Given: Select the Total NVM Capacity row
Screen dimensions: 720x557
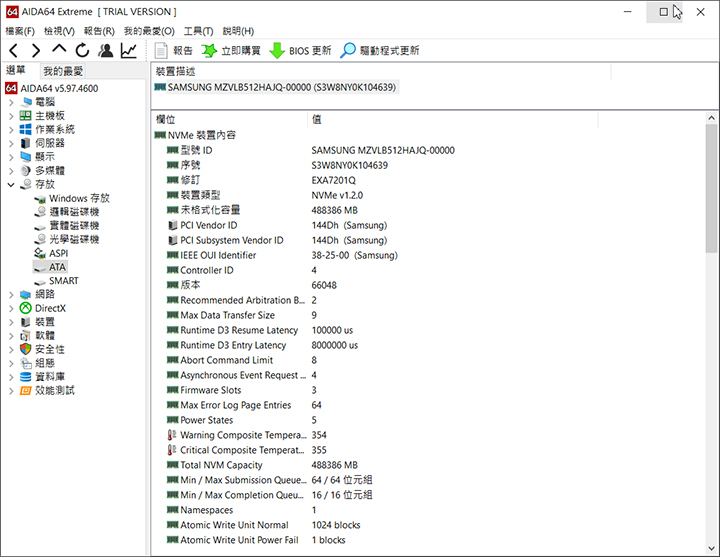Looking at the screenshot, I should pyautogui.click(x=262, y=465).
